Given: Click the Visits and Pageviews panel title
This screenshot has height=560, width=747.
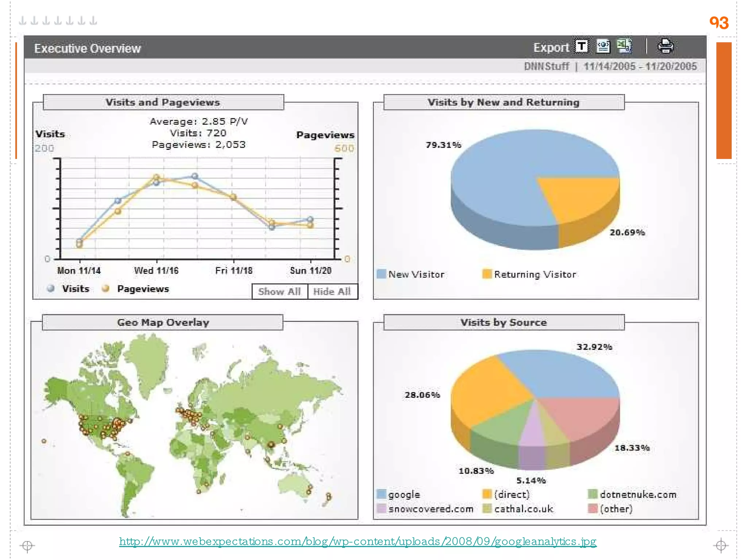Looking at the screenshot, I should point(163,102).
